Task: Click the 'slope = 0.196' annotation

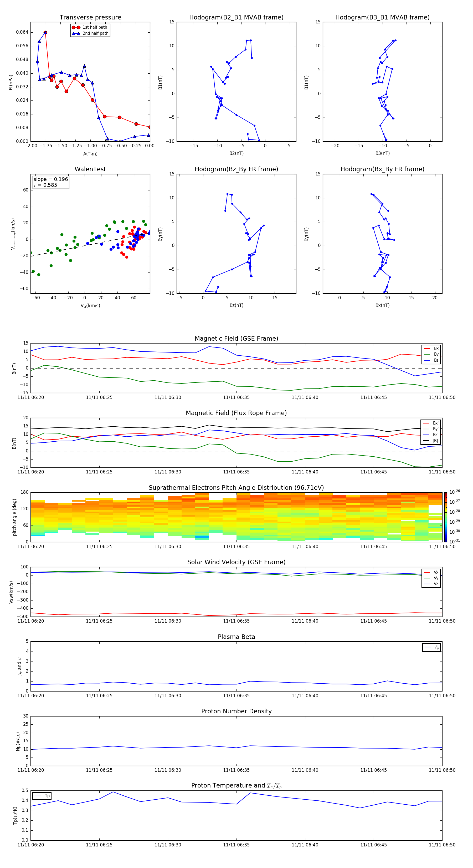Action: pos(51,179)
